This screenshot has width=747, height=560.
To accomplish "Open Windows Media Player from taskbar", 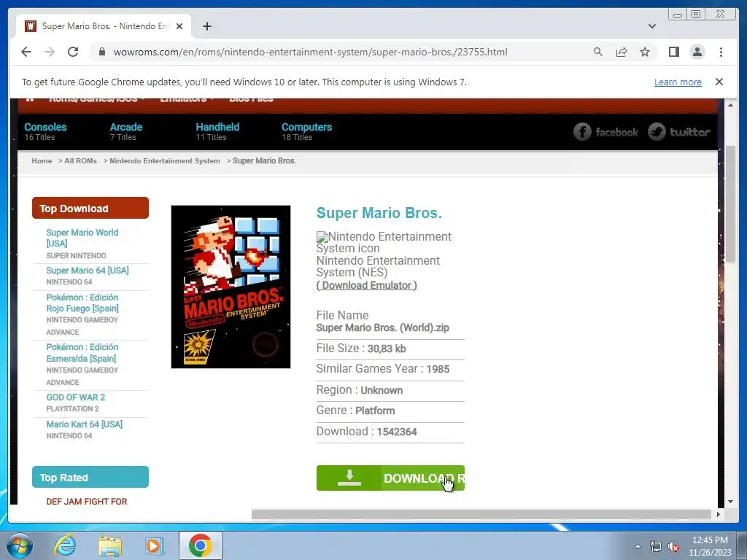I will coord(154,546).
